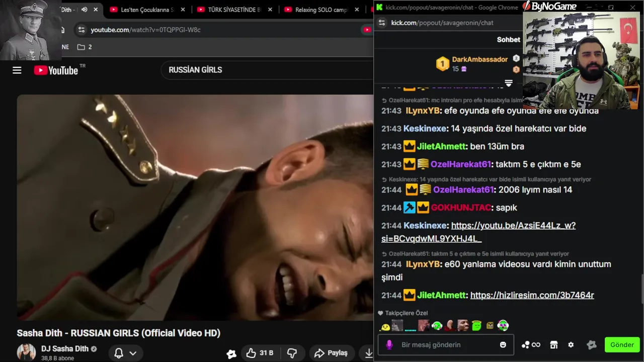
Task: Expand the subscription notification dropdown chevron
Action: tap(133, 353)
